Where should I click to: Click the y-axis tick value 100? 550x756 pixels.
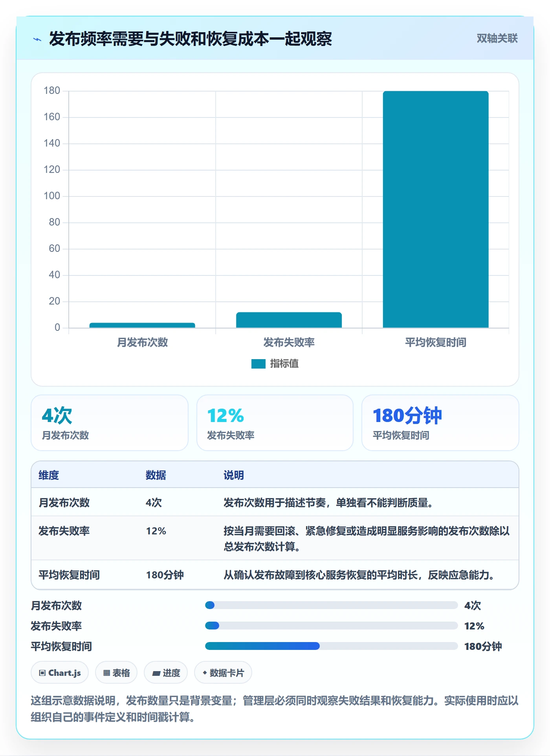tap(52, 196)
